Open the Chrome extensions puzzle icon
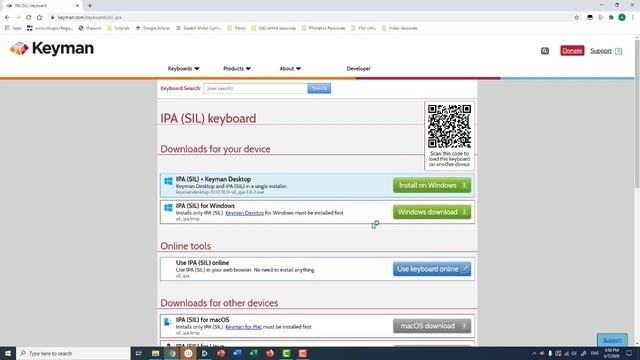Image resolution: width=640 pixels, height=360 pixels. pyautogui.click(x=611, y=17)
